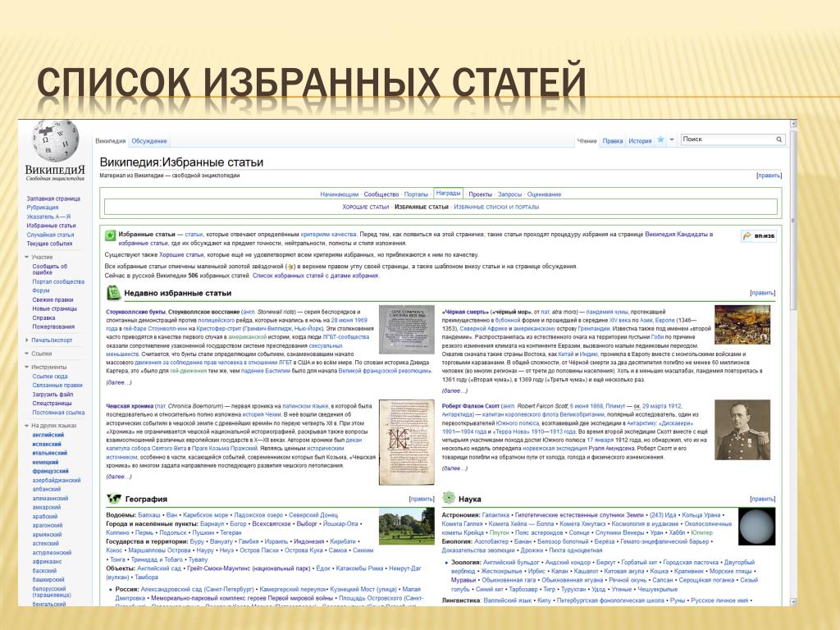Edit the Недавно избранные статьи section via править
Viewport: 840px width, 630px height.
pos(762,293)
